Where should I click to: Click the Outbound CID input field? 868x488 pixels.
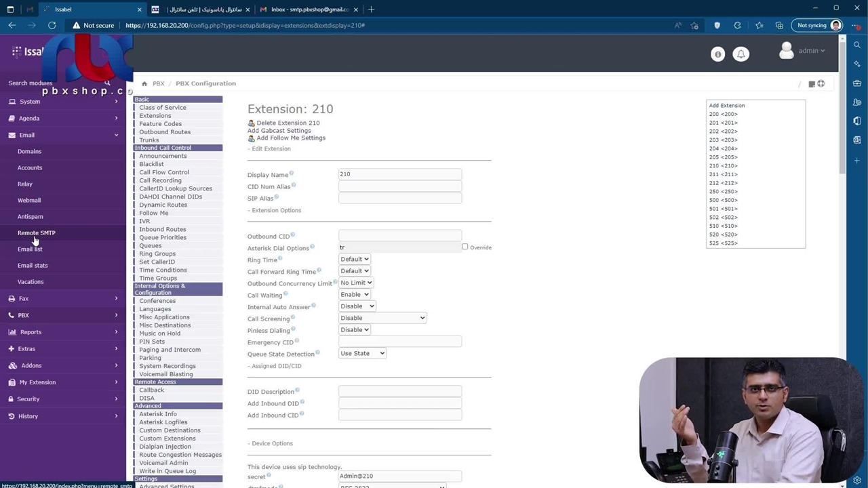pos(400,236)
